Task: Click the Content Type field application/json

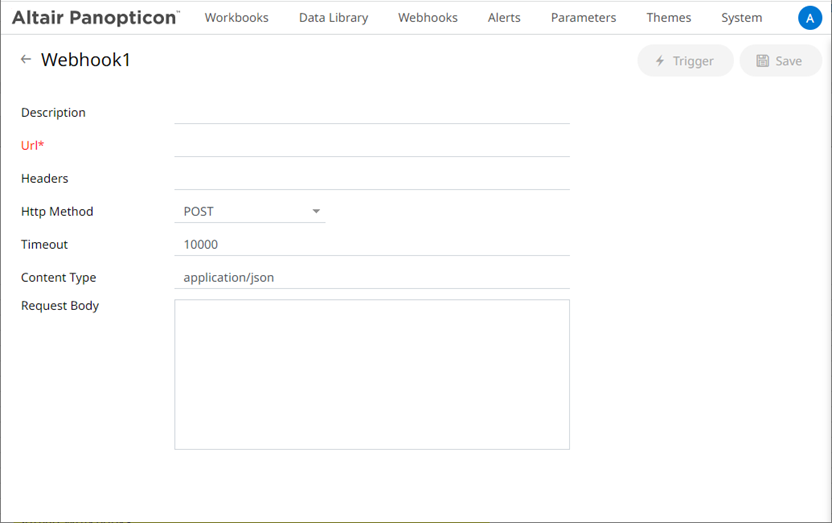Action: click(x=372, y=277)
